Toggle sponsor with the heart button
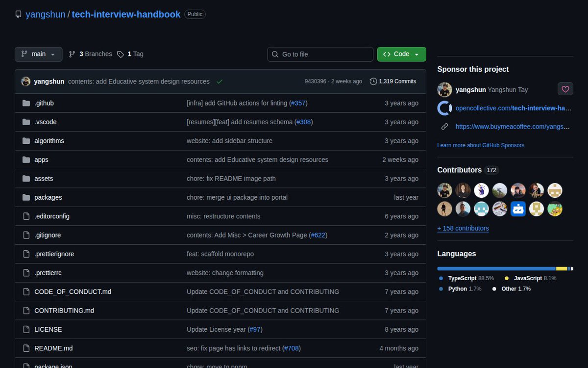588x368 pixels. 565,89
